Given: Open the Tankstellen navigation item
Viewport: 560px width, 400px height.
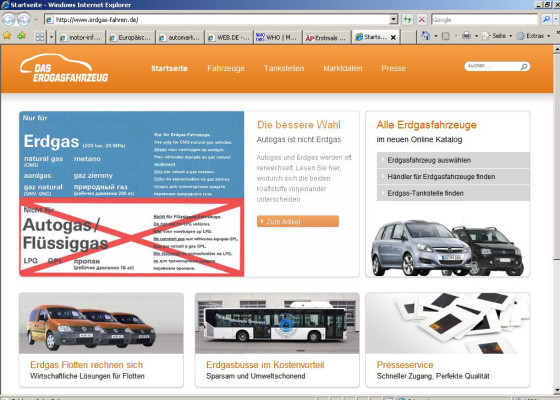Looking at the screenshot, I should point(284,68).
